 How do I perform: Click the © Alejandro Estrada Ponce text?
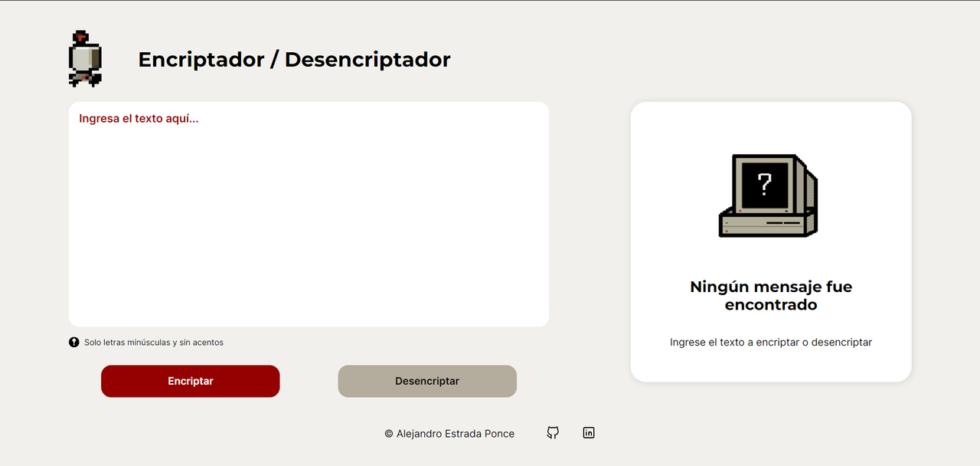coord(449,433)
